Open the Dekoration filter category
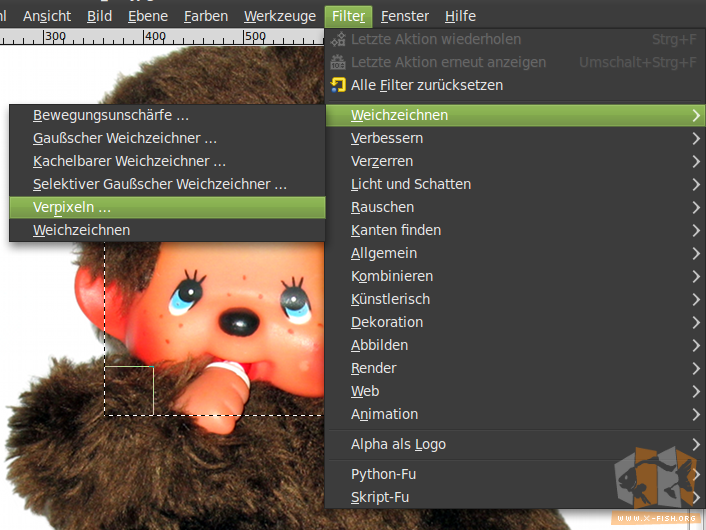 click(515, 322)
